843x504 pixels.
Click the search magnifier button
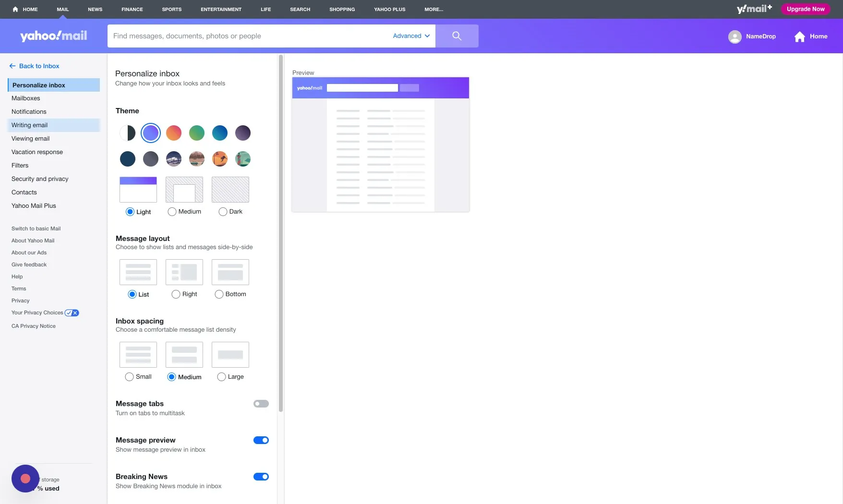click(457, 36)
